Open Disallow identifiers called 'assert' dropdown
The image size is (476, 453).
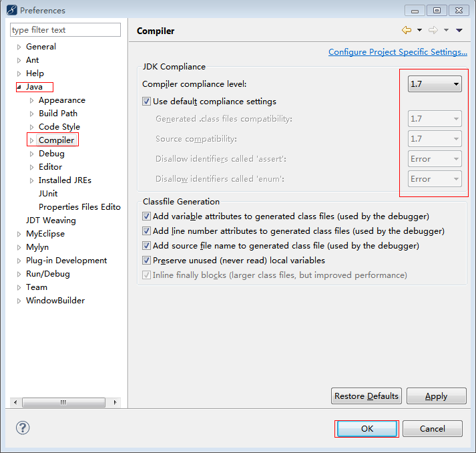[x=435, y=159]
